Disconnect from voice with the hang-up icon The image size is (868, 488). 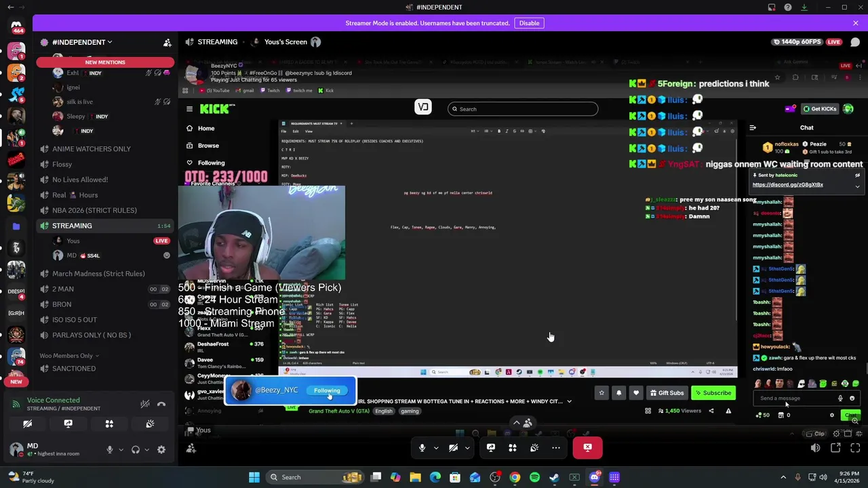[161, 405]
